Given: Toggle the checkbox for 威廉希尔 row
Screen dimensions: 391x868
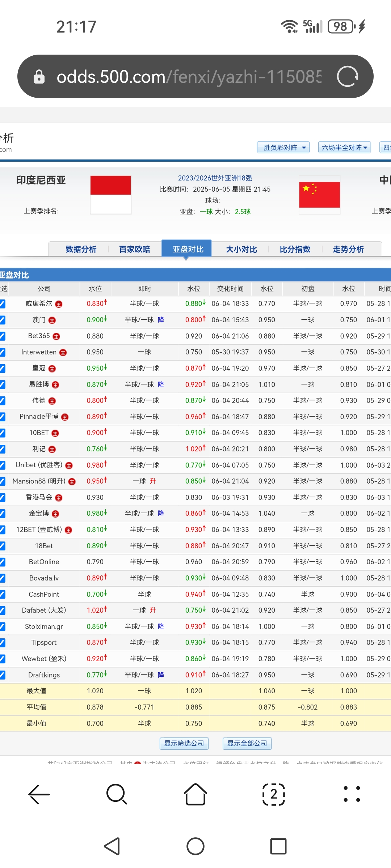Looking at the screenshot, I should coord(2,304).
